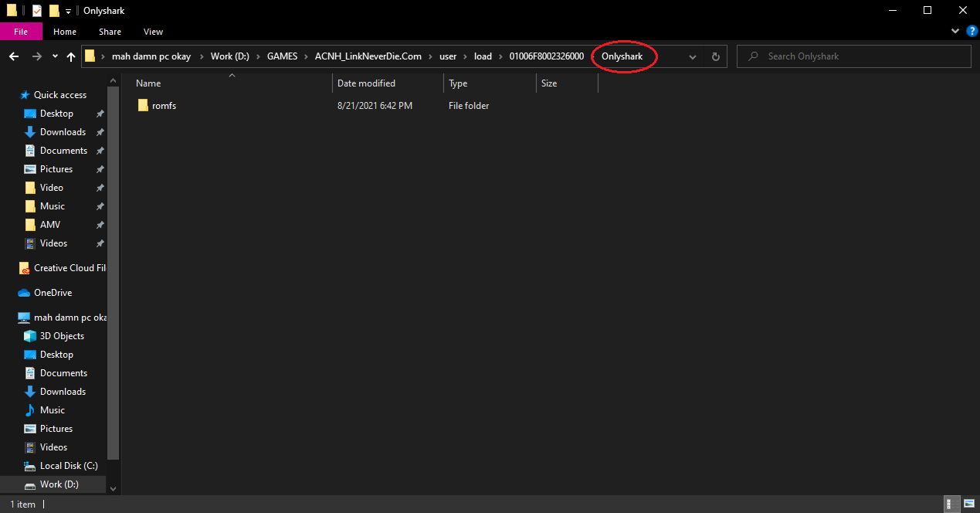Image resolution: width=980 pixels, height=513 pixels.
Task: Click the OneDrive cloud icon
Action: [x=24, y=293]
